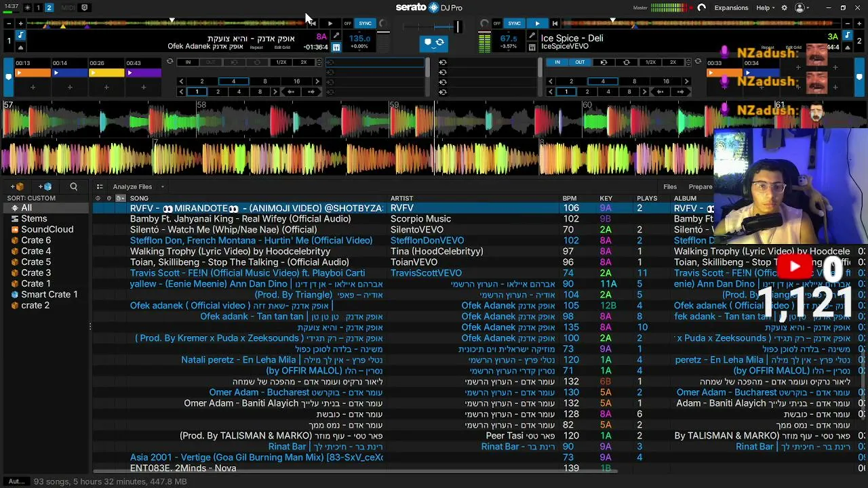The image size is (868, 488).
Task: Play deck 2
Action: 537,24
